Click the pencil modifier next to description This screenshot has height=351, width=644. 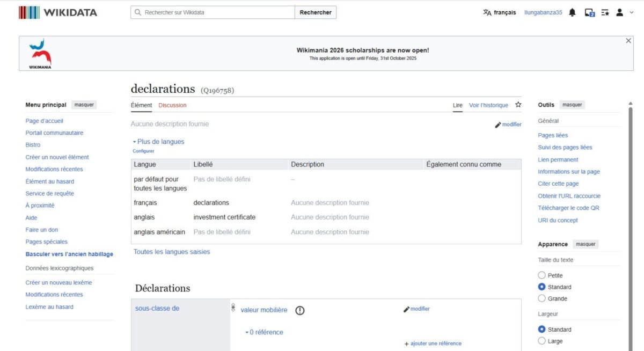(508, 125)
